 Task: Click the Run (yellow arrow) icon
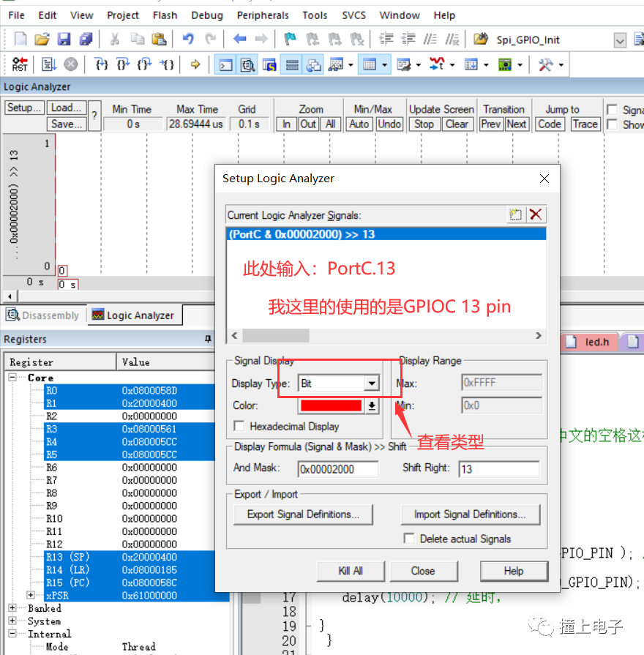pyautogui.click(x=195, y=64)
